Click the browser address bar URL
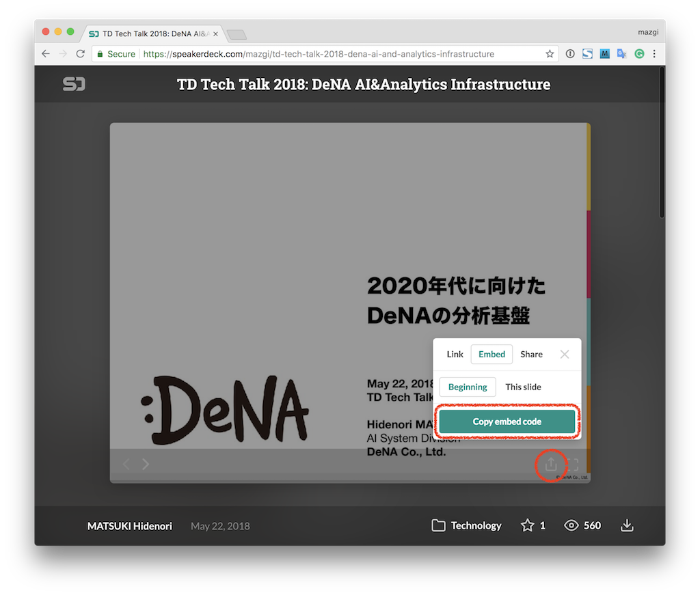Screen dimensions: 700x595 tap(318, 54)
